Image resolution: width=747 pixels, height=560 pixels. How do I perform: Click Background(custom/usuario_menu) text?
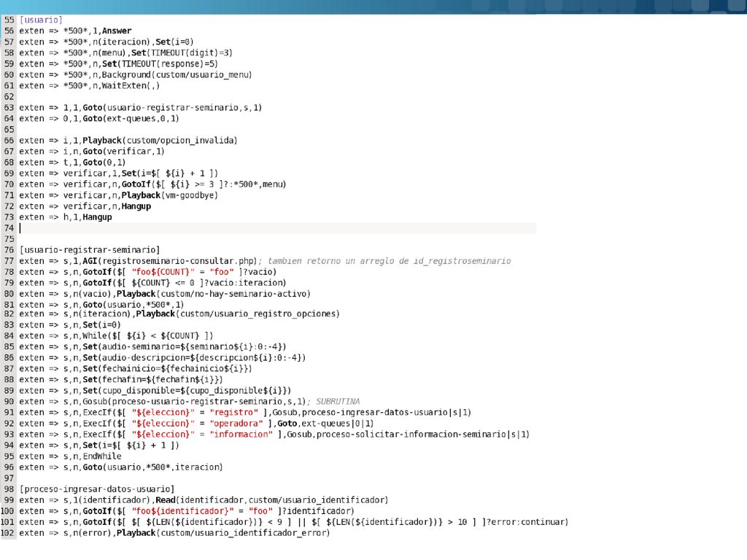177,75
